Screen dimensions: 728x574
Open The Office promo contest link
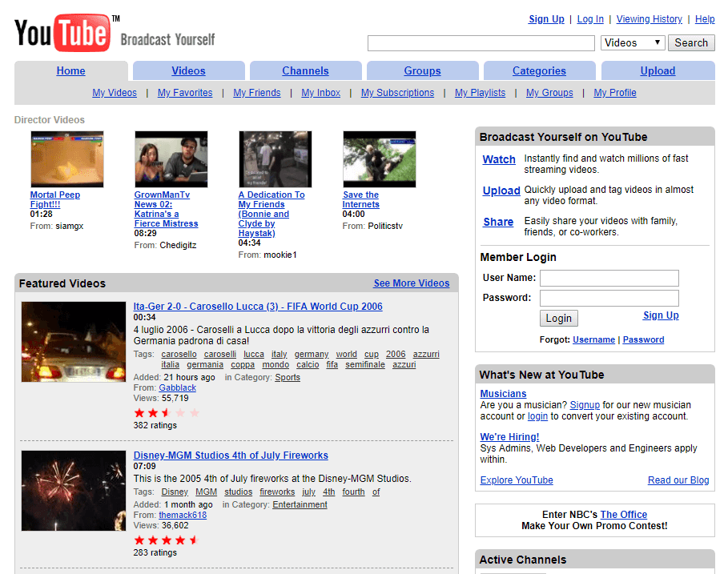(624, 515)
